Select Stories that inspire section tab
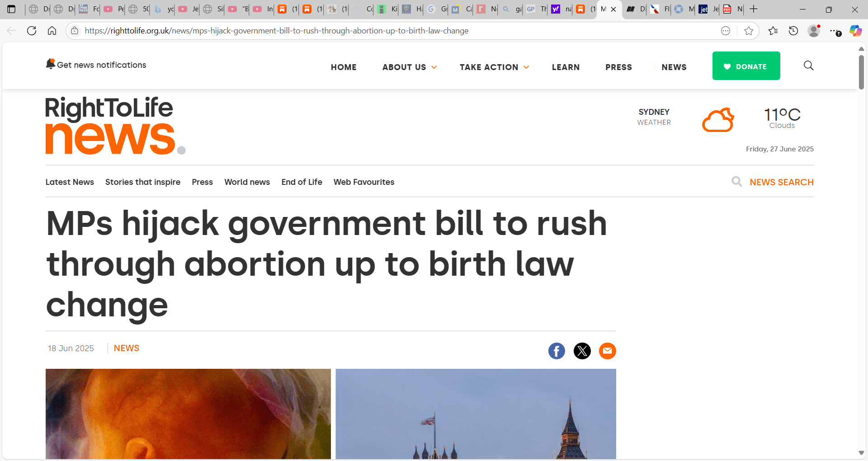Image resolution: width=868 pixels, height=461 pixels. click(143, 182)
